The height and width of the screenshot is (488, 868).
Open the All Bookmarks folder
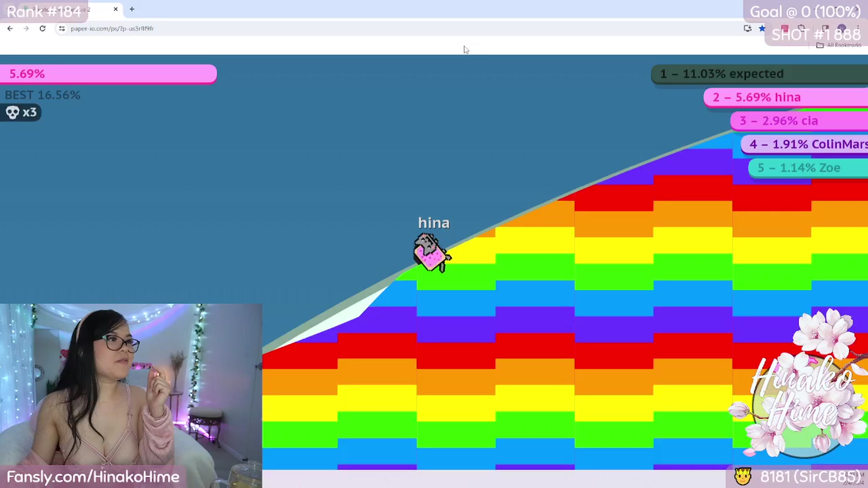coord(839,45)
